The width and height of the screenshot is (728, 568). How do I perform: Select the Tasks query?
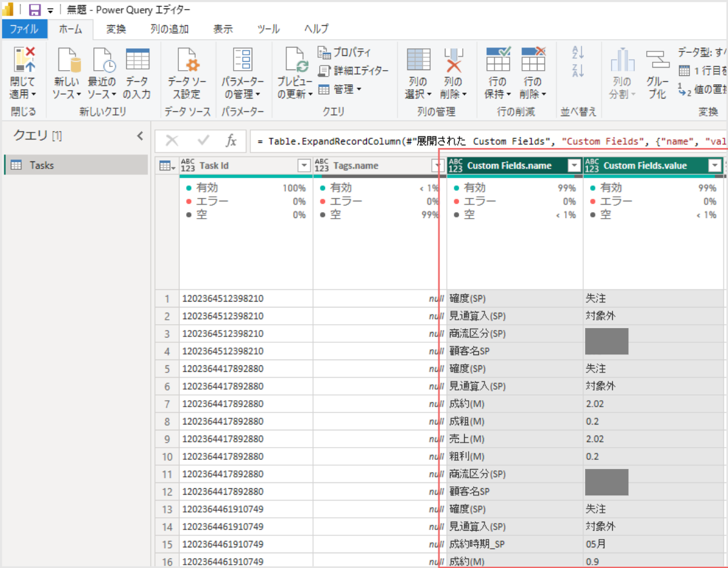76,165
